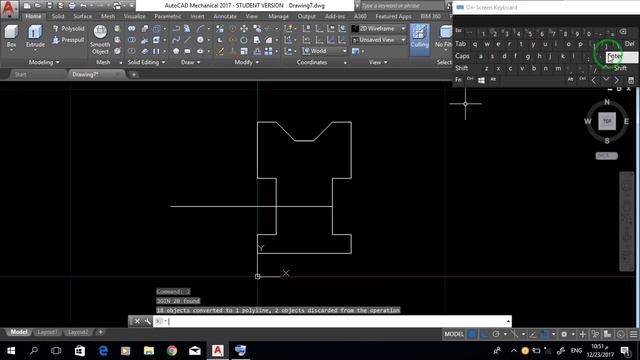Open Customization menu in status bar

[633, 334]
